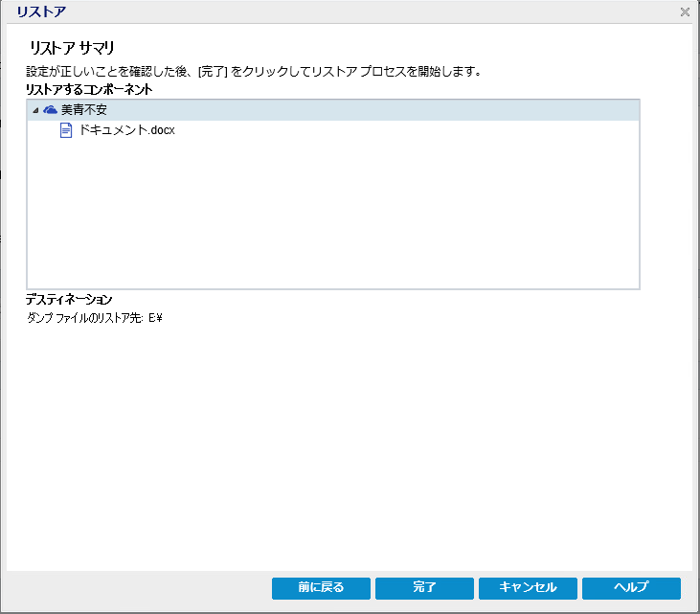Select the ドキュメント.docx file entry

[126, 130]
